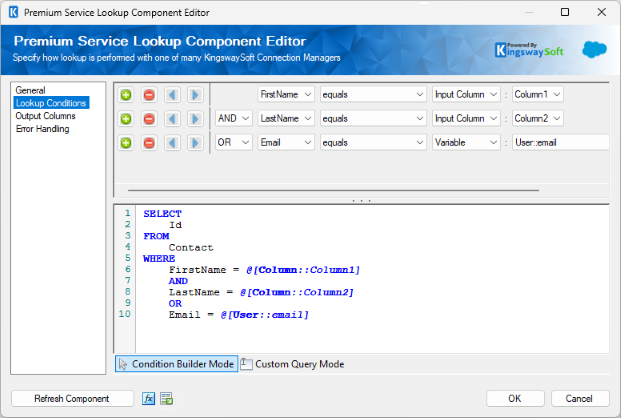The image size is (621, 418).
Task: Open equals operator dropdown in Email row
Action: coord(373,142)
